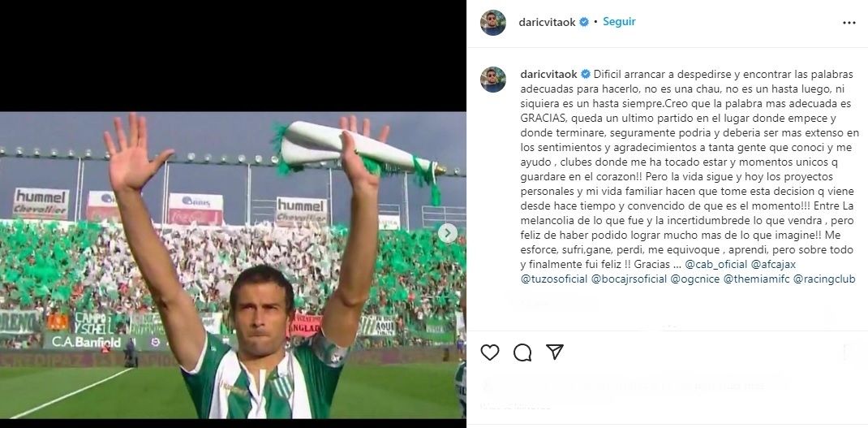Image resolution: width=868 pixels, height=428 pixels.
Task: Open daricvitaok profile from header username
Action: click(548, 22)
